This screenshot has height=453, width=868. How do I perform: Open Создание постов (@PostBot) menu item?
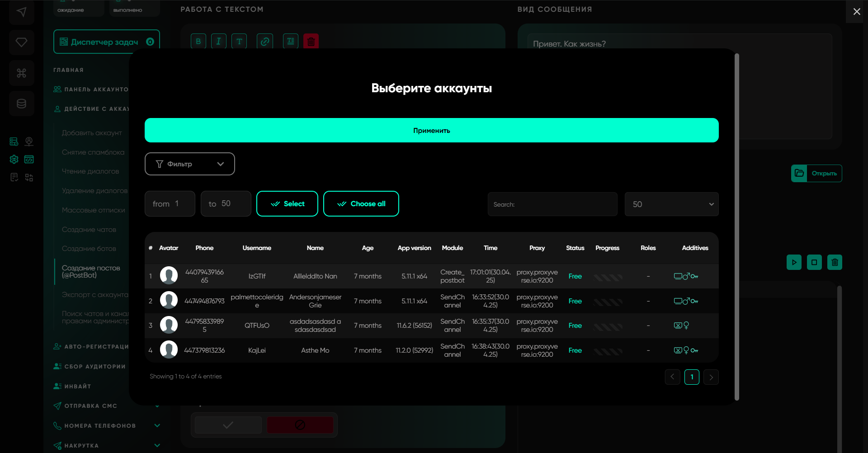[x=91, y=271]
